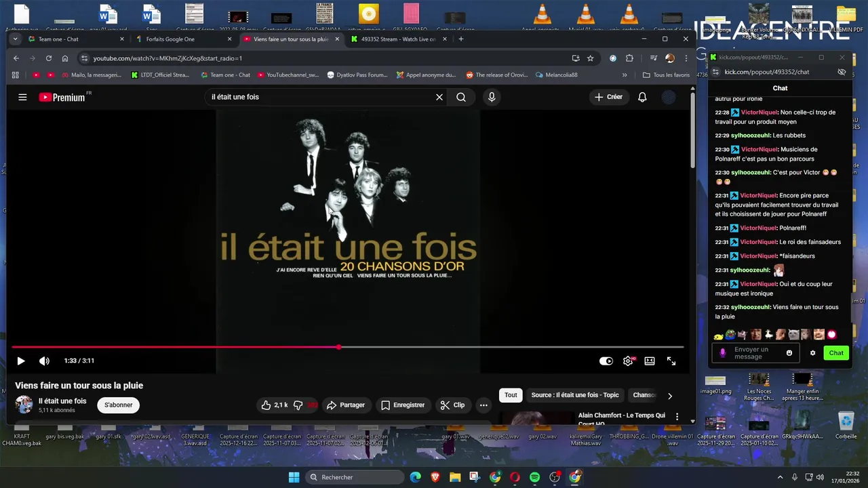The image size is (868, 488).
Task: Open Kick chat settings gear
Action: point(812,353)
